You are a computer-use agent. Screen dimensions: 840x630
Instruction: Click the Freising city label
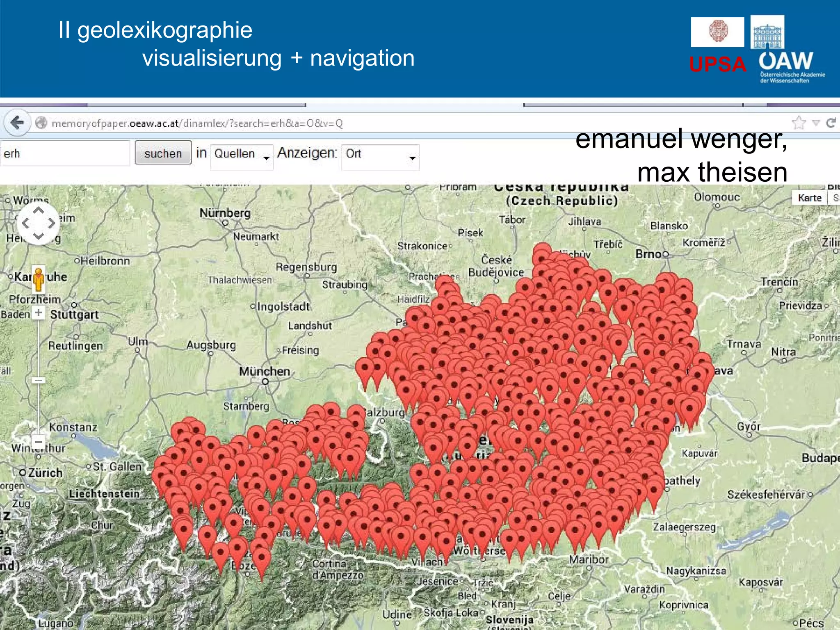300,350
